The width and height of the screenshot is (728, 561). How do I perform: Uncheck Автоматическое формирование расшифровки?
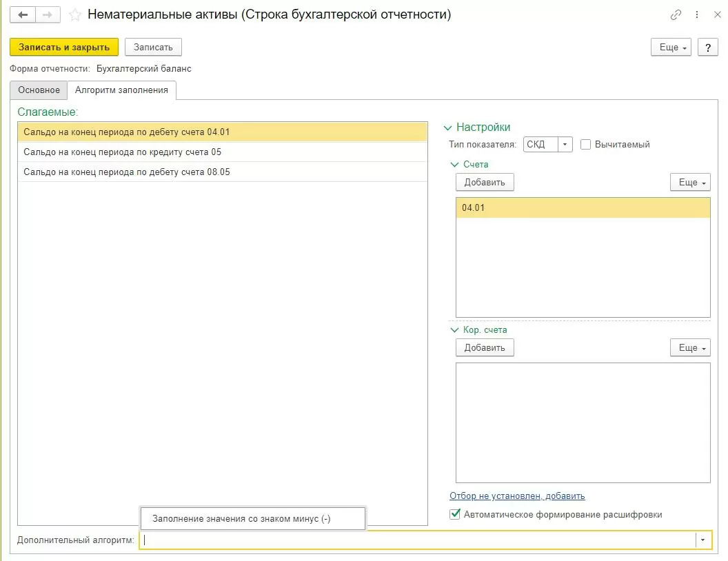click(455, 514)
